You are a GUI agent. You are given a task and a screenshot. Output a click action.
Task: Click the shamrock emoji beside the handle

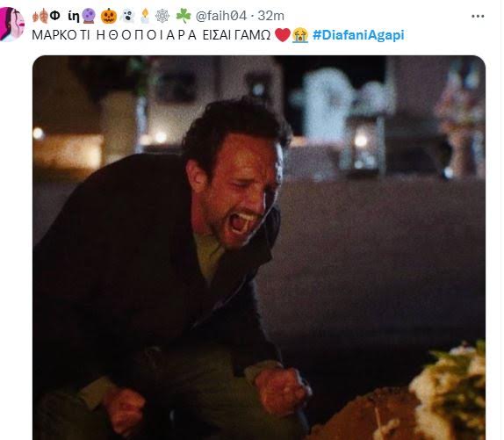184,16
